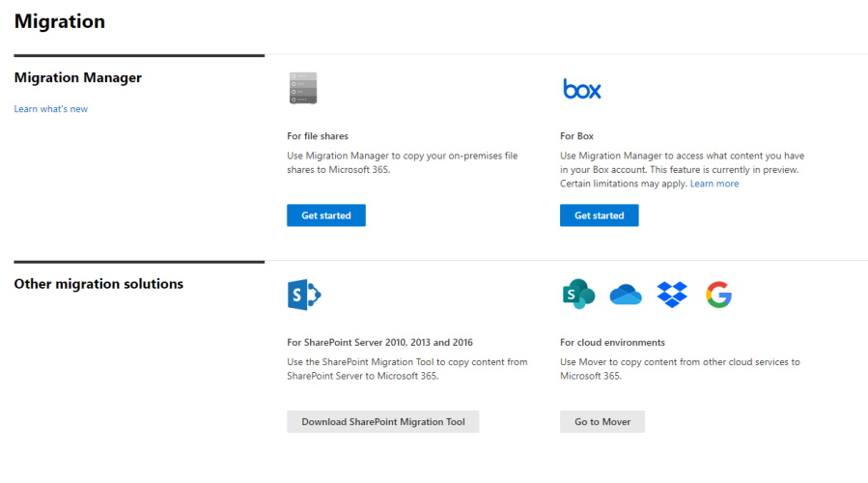Click the 'For file shares' heading

click(318, 136)
